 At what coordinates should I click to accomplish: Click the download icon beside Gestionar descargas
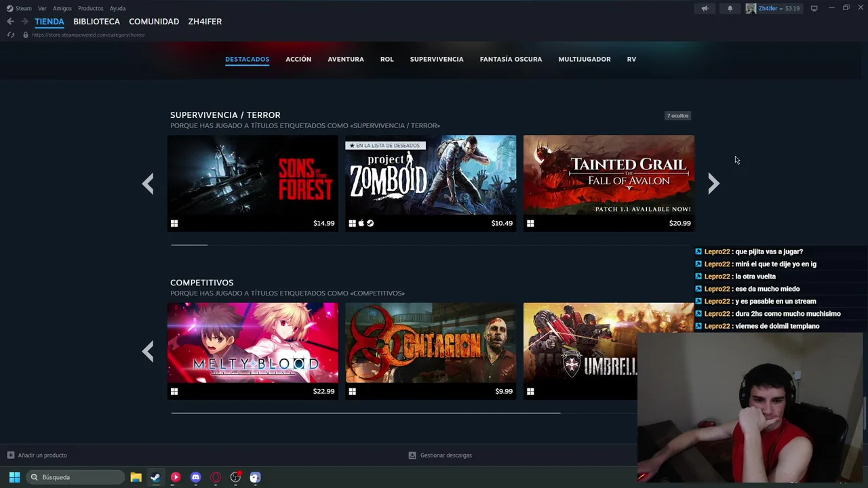pyautogui.click(x=412, y=455)
